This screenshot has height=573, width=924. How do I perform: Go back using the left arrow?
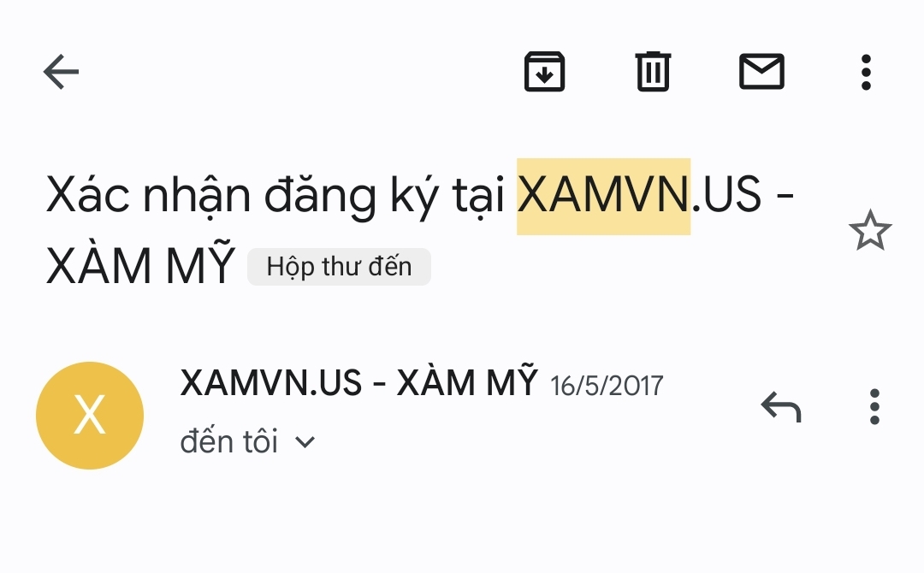pyautogui.click(x=62, y=72)
